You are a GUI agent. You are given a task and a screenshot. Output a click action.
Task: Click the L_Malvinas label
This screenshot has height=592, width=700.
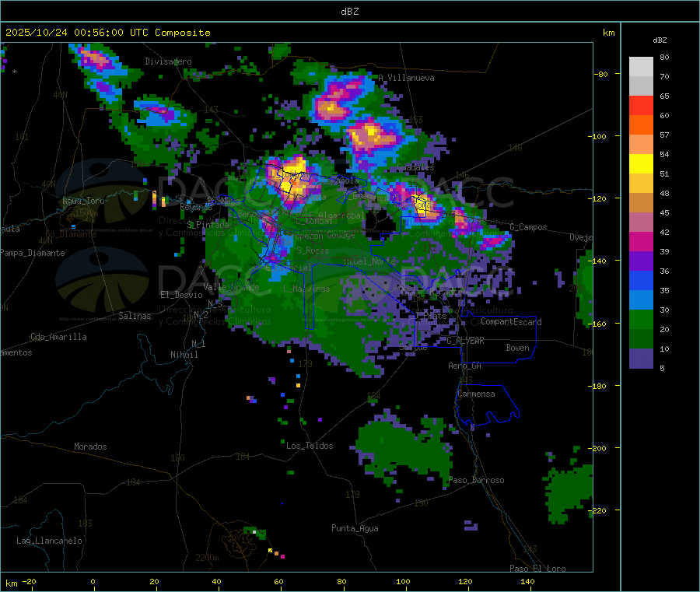coord(306,289)
